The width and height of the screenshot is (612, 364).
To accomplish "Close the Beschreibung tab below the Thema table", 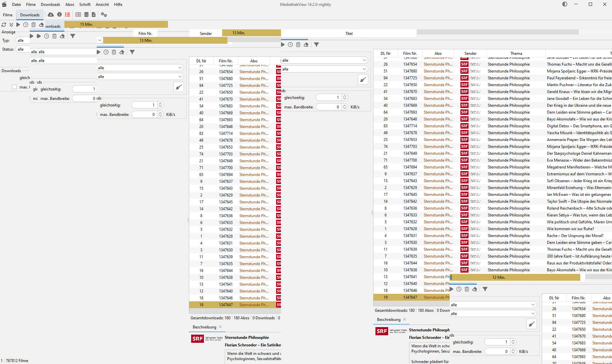I will tap(405, 319).
